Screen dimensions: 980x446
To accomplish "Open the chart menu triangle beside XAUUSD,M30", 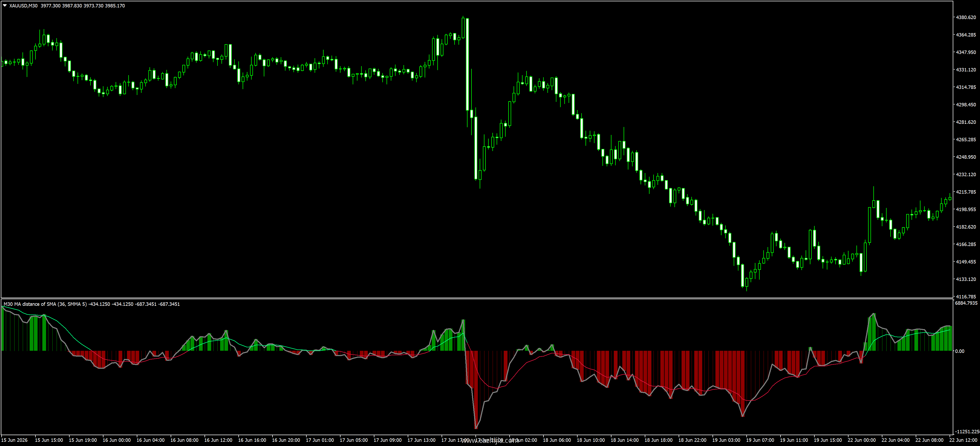I will pyautogui.click(x=5, y=6).
